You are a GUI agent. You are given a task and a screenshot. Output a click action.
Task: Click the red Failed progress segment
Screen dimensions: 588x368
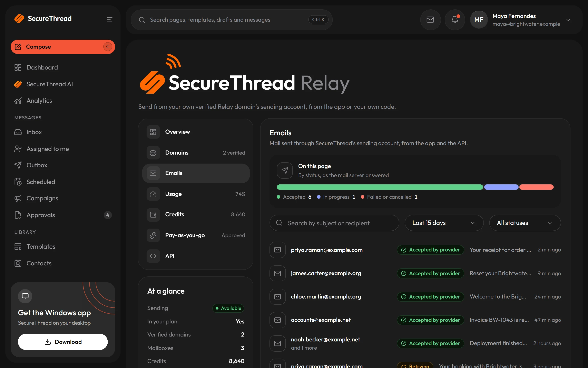coord(537,187)
